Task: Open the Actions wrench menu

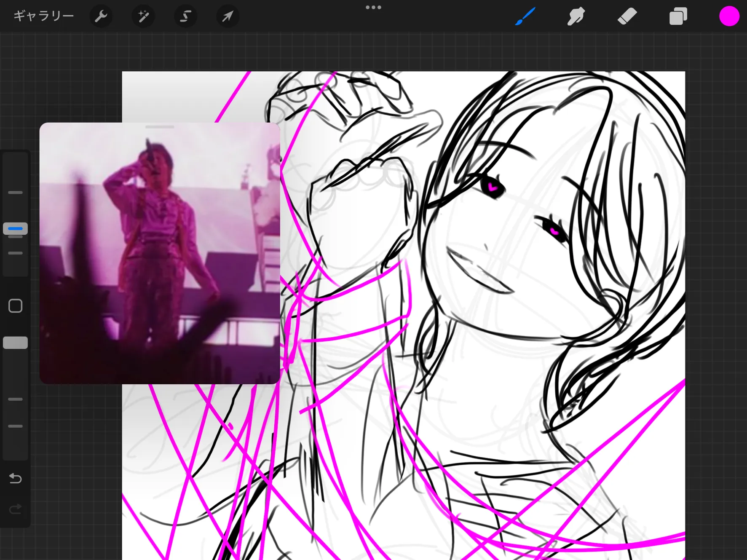Action: pos(101,16)
